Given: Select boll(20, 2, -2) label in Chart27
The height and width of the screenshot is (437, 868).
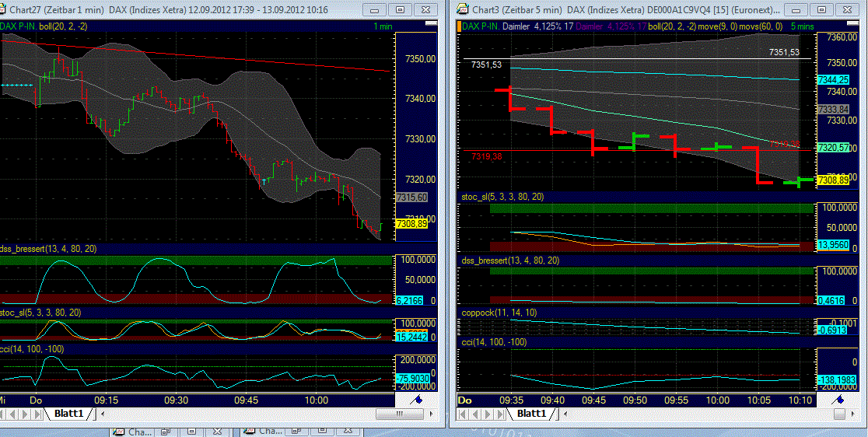Looking at the screenshot, I should (63, 26).
